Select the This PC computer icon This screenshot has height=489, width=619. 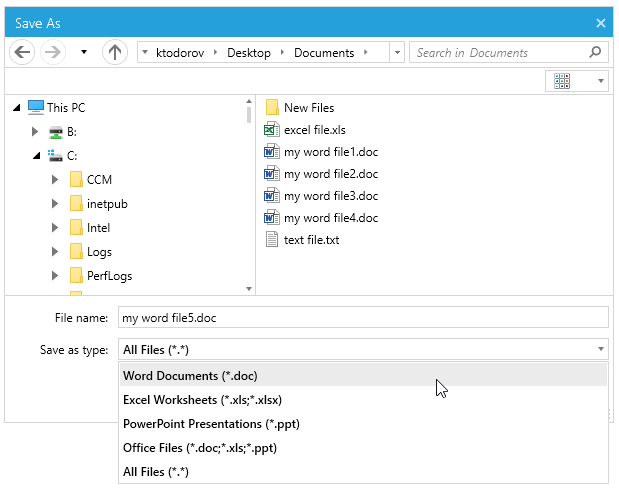pyautogui.click(x=36, y=107)
